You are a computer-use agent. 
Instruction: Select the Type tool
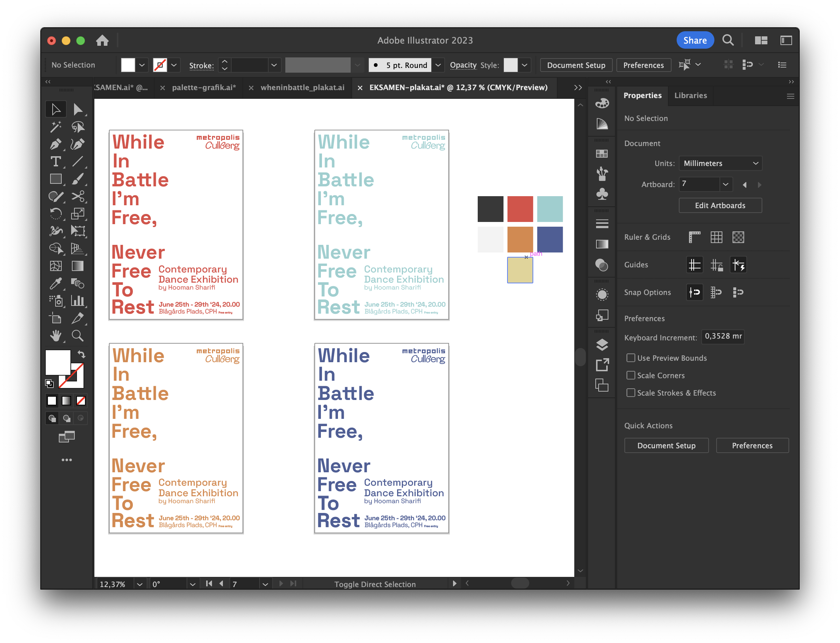[x=56, y=162]
